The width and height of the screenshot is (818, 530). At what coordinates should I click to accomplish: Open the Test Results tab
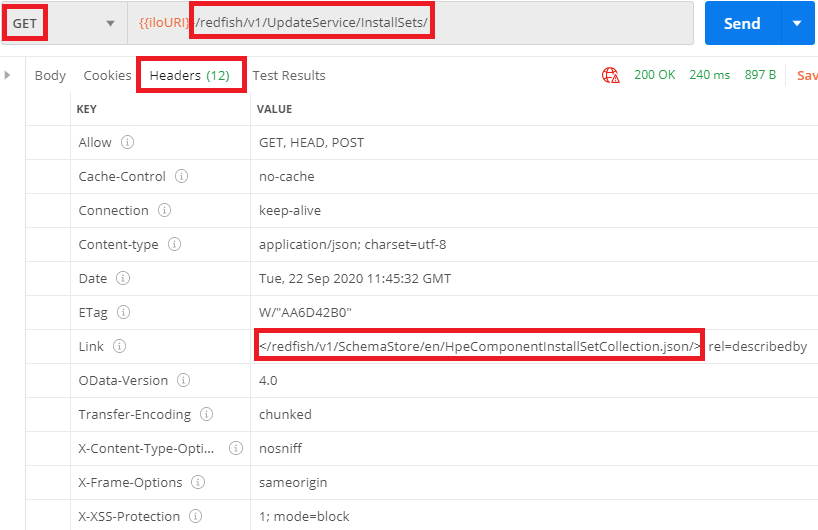click(x=289, y=75)
